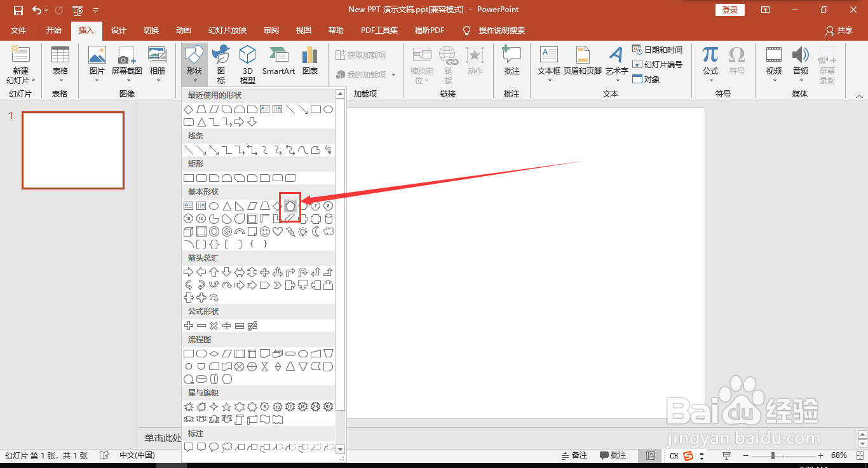Select the oval speech bubble callout
The height and width of the screenshot is (468, 868).
(x=214, y=447)
